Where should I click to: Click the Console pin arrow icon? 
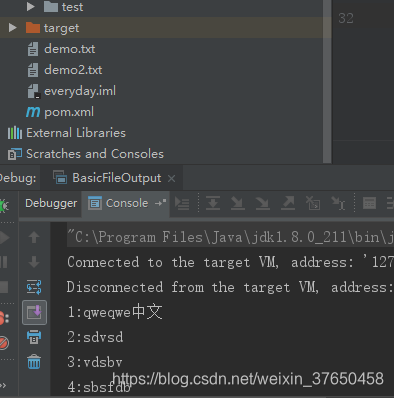click(161, 203)
